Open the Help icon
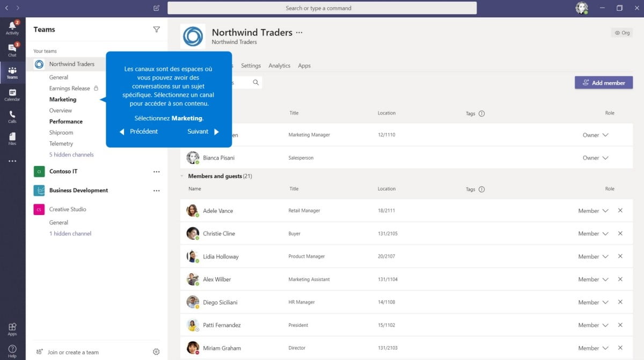Screen dimensions: 644x360 (12, 351)
